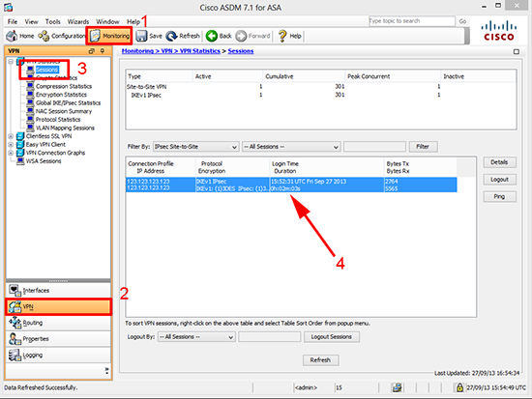Click the Logging panel icon
532x399 pixels.
point(15,355)
